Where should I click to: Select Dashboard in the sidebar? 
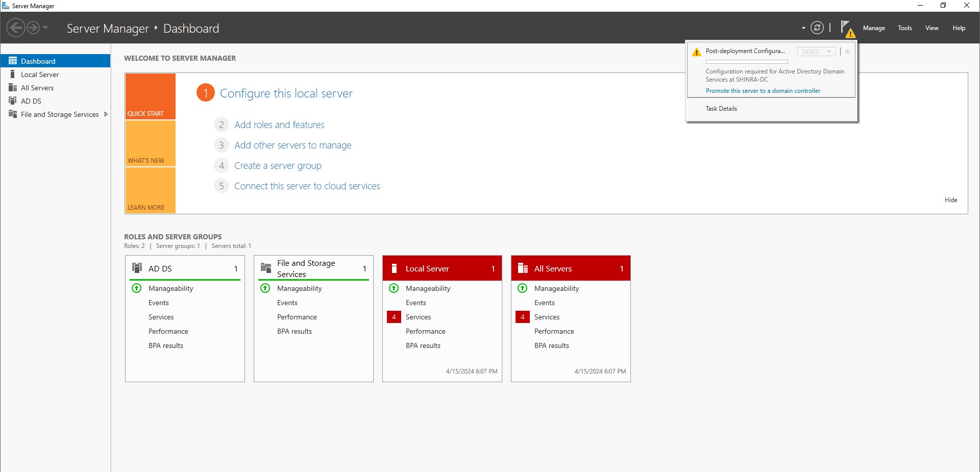38,61
